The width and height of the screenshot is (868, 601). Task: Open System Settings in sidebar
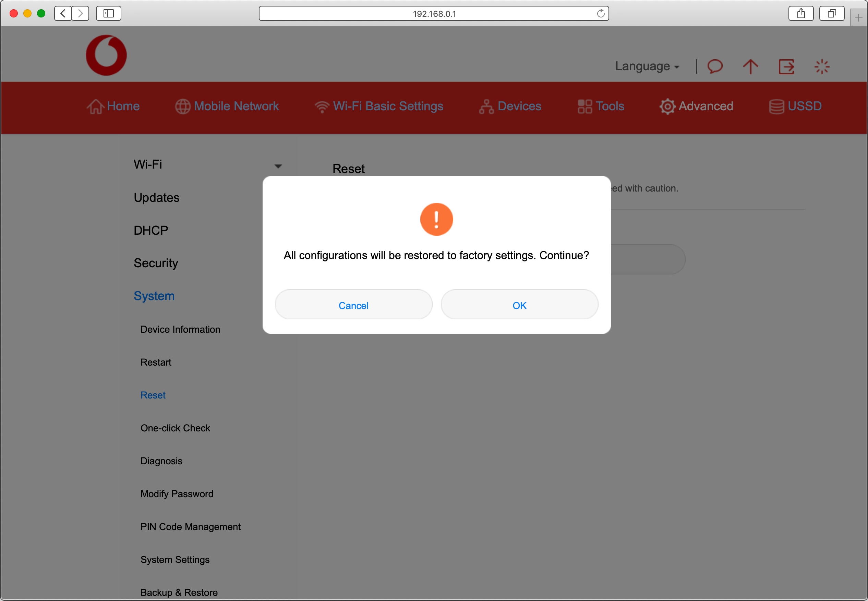point(175,560)
